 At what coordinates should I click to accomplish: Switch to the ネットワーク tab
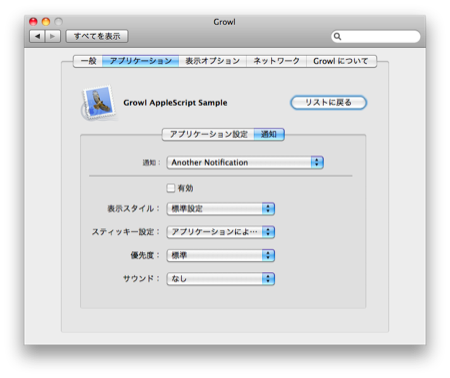276,61
